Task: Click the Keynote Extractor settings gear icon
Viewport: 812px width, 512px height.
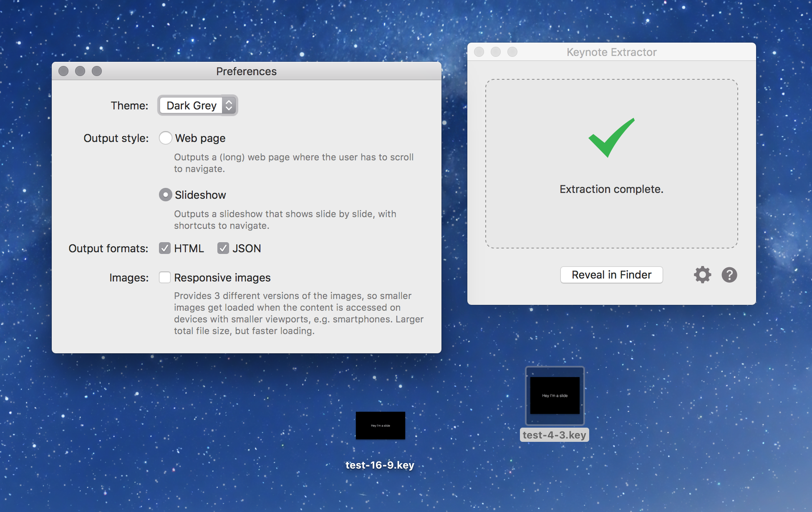Action: (x=702, y=275)
